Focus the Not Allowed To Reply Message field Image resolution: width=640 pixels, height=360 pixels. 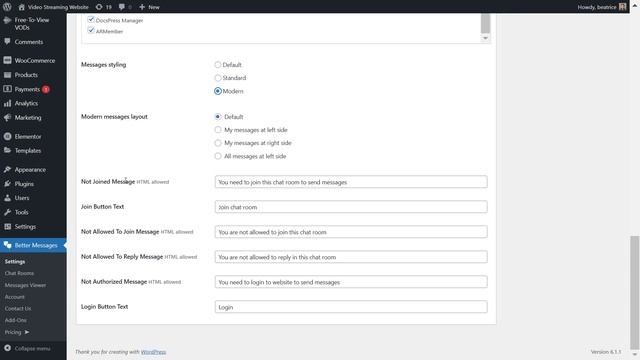coord(351,257)
